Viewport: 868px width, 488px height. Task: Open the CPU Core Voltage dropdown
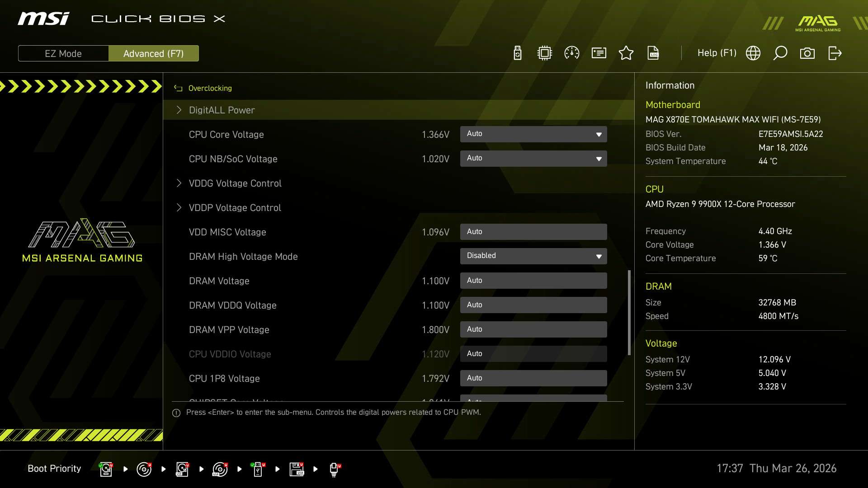pos(533,134)
